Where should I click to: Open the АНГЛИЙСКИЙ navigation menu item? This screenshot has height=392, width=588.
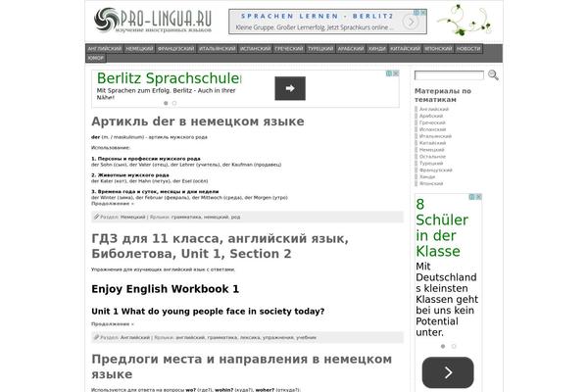point(105,49)
